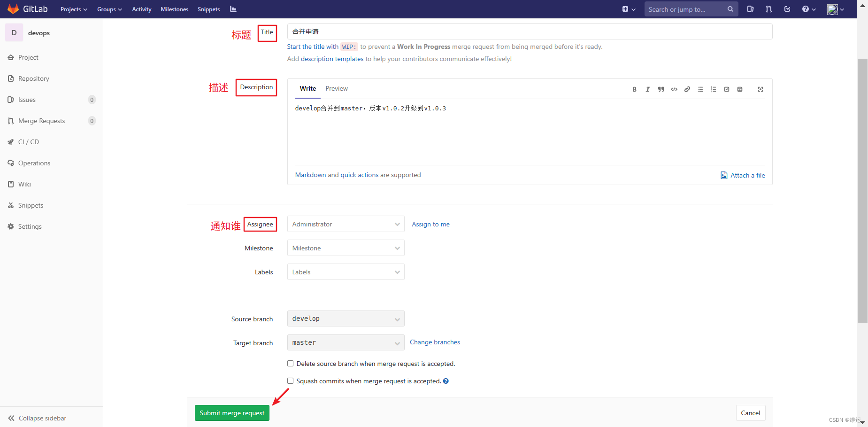The height and width of the screenshot is (427, 868).
Task: Insert a table icon
Action: pos(740,89)
